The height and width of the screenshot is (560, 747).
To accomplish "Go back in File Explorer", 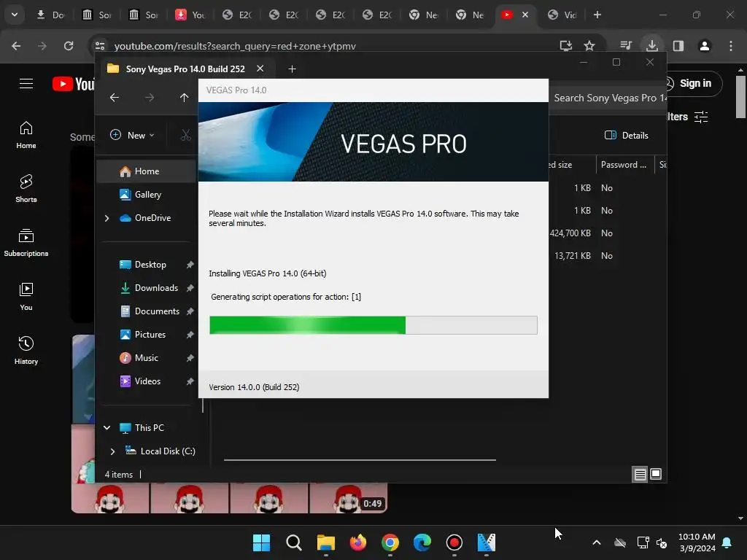I will tap(115, 98).
